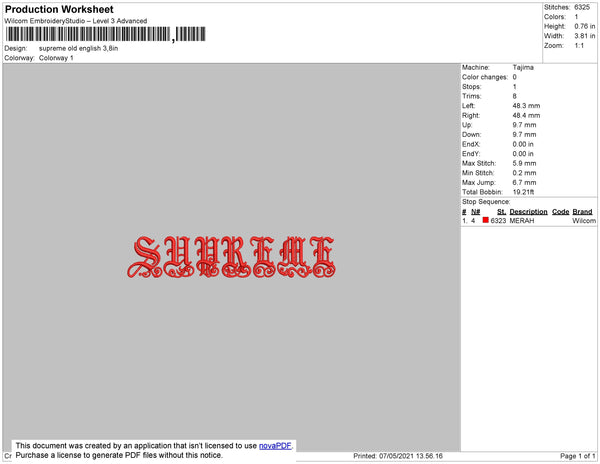Click the 'Color changes: 0' entry

489,77
